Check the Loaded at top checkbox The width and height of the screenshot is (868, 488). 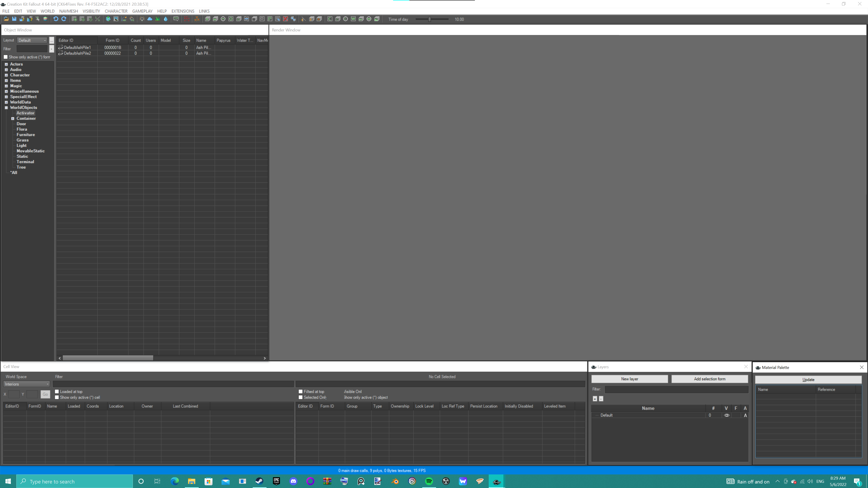(x=57, y=391)
